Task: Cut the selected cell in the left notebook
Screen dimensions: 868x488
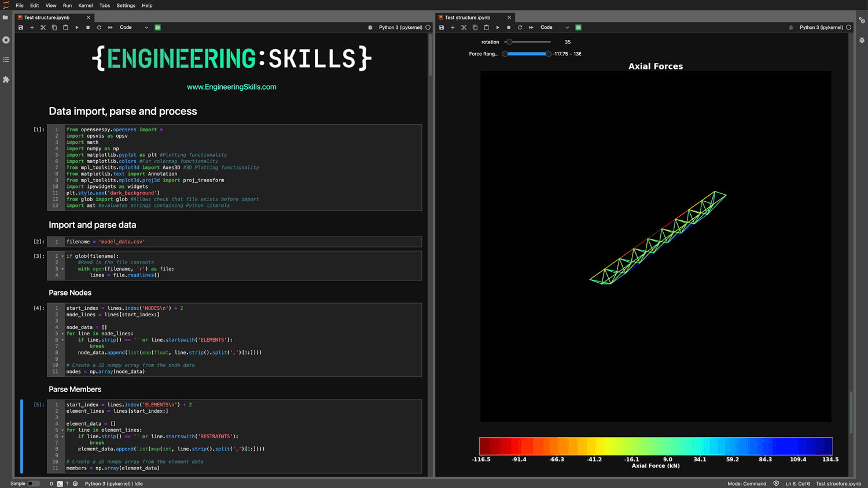Action: point(43,27)
